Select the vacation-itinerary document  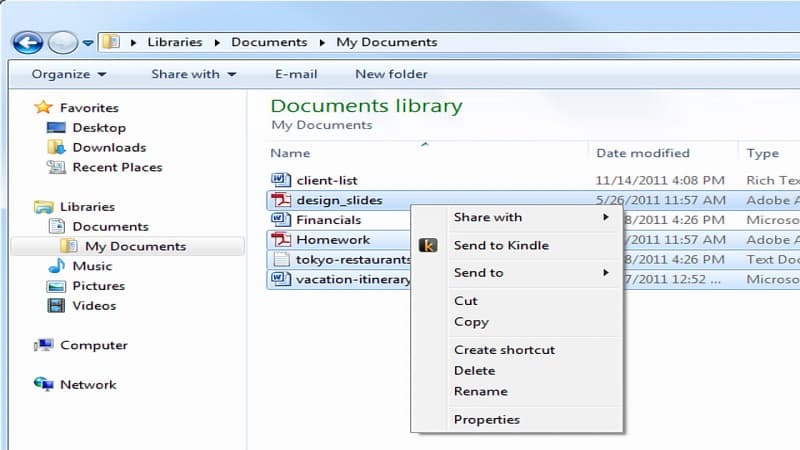click(354, 280)
